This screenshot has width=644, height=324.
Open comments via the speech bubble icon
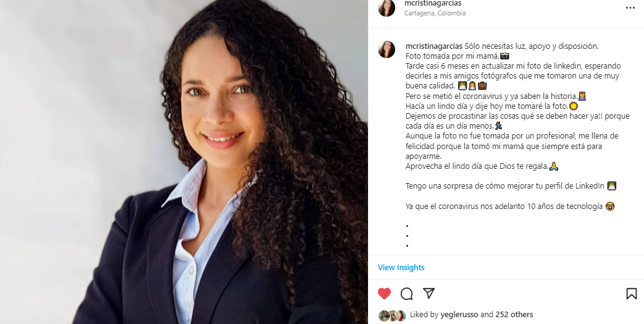pos(407,294)
